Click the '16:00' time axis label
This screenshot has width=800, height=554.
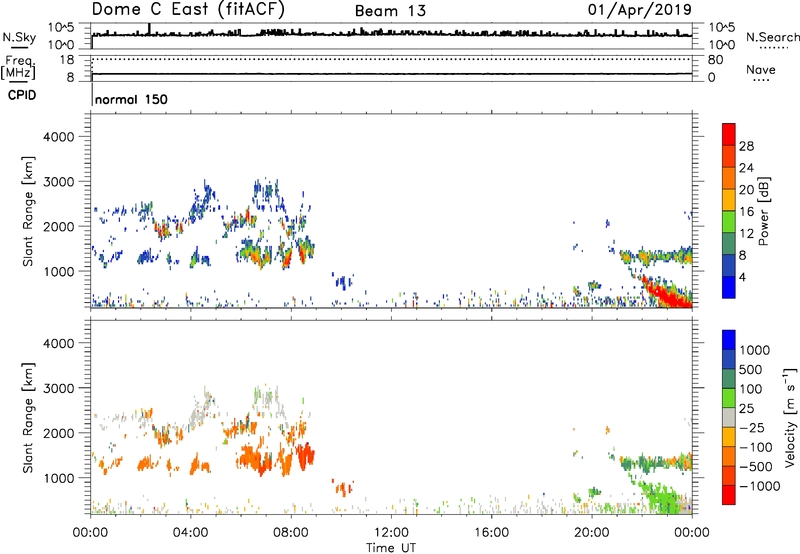(x=491, y=533)
